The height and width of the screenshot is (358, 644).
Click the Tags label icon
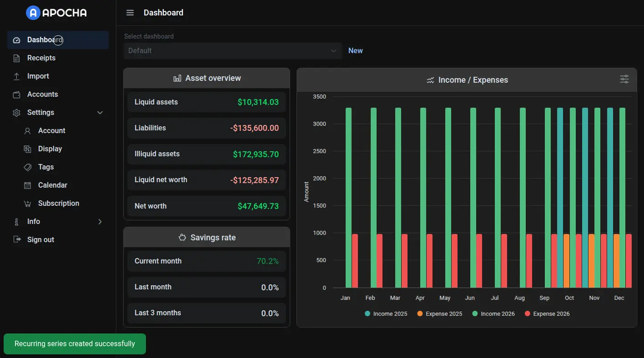pyautogui.click(x=28, y=167)
